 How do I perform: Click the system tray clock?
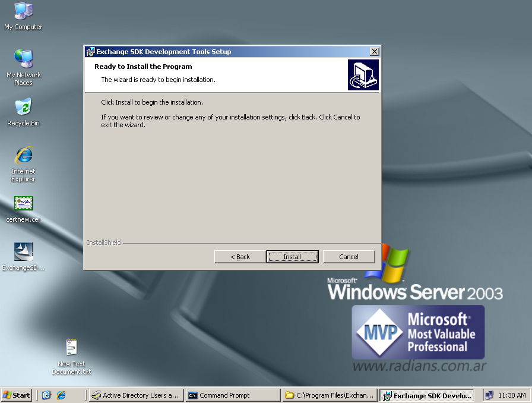512,395
